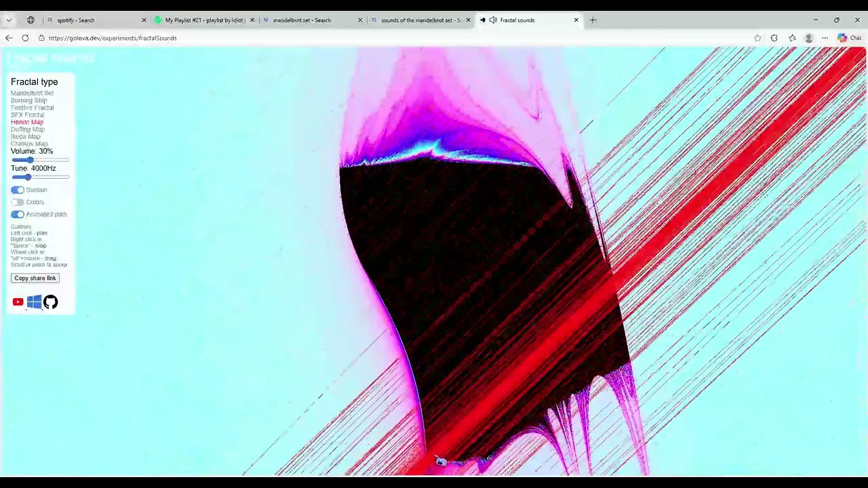The height and width of the screenshot is (488, 868).
Task: Open the YouTube icon link
Action: tap(18, 302)
